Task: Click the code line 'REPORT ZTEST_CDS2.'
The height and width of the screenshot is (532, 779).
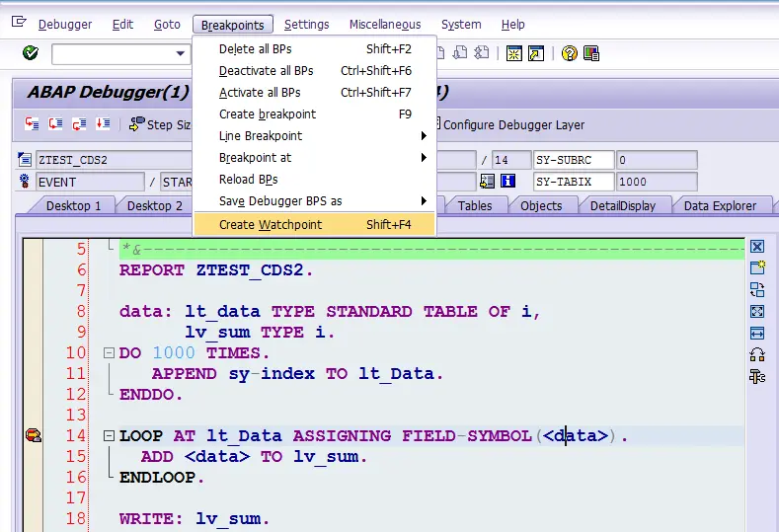Action: pyautogui.click(x=216, y=270)
